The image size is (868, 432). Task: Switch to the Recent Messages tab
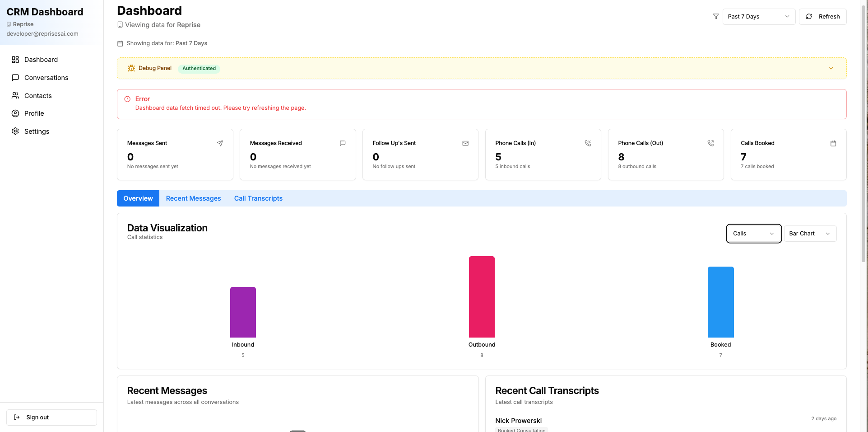point(193,198)
